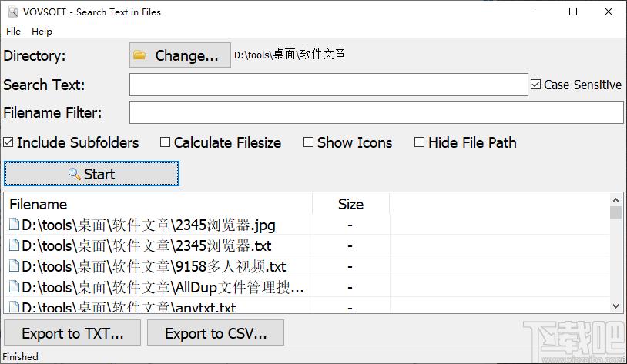Image resolution: width=627 pixels, height=364 pixels.
Task: Enable Calculate Filesize checkbox
Action: 165,142
